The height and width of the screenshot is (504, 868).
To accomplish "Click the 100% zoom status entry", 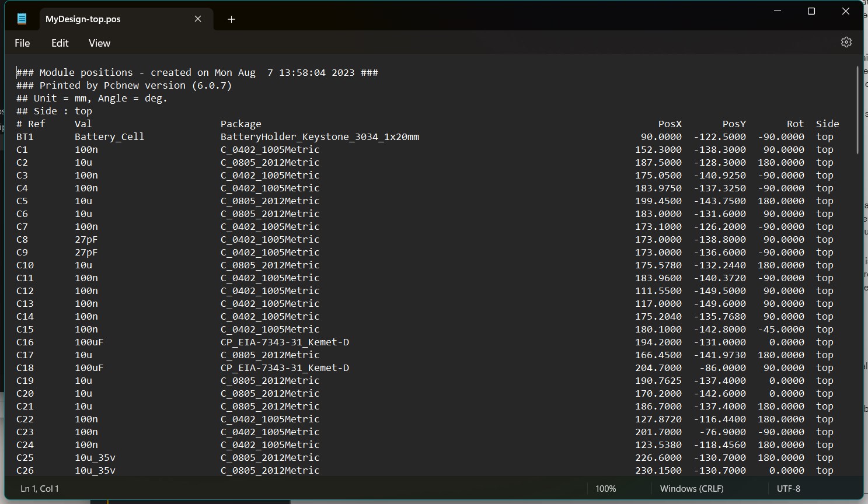I will click(606, 489).
